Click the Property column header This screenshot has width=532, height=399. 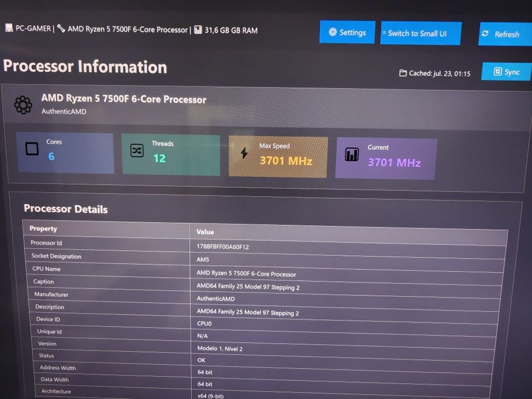pyautogui.click(x=43, y=229)
